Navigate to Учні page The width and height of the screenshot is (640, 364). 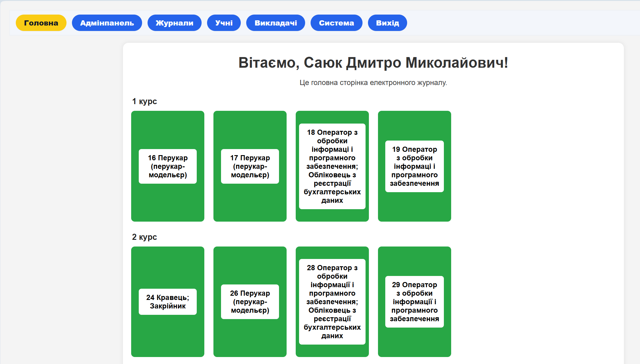coord(224,23)
